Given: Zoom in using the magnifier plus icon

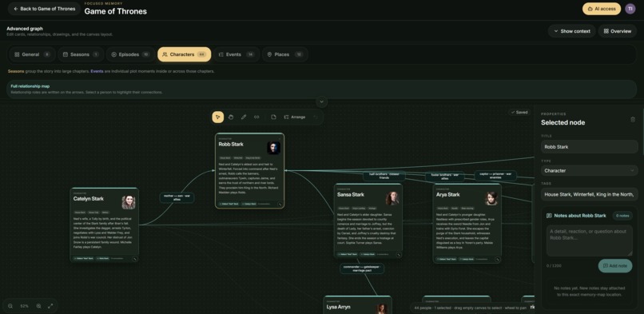Looking at the screenshot, I should (38, 306).
